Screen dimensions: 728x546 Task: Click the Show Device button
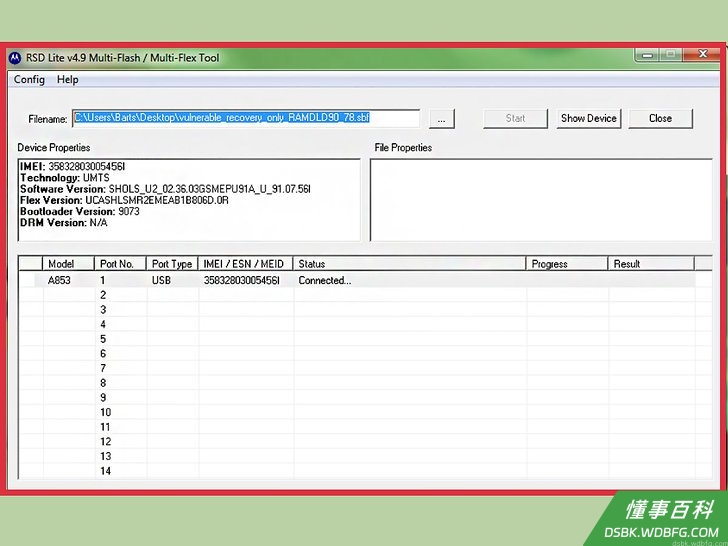tap(589, 118)
